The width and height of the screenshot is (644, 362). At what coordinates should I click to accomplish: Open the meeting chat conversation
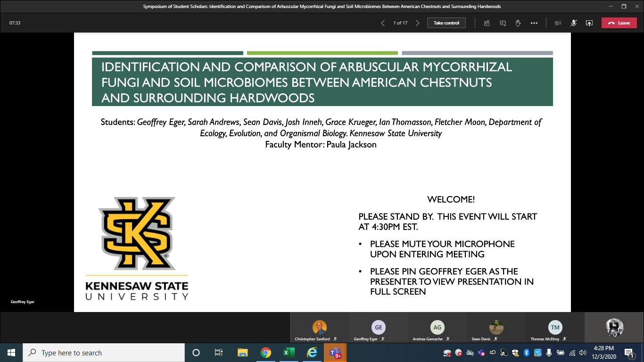tap(503, 23)
